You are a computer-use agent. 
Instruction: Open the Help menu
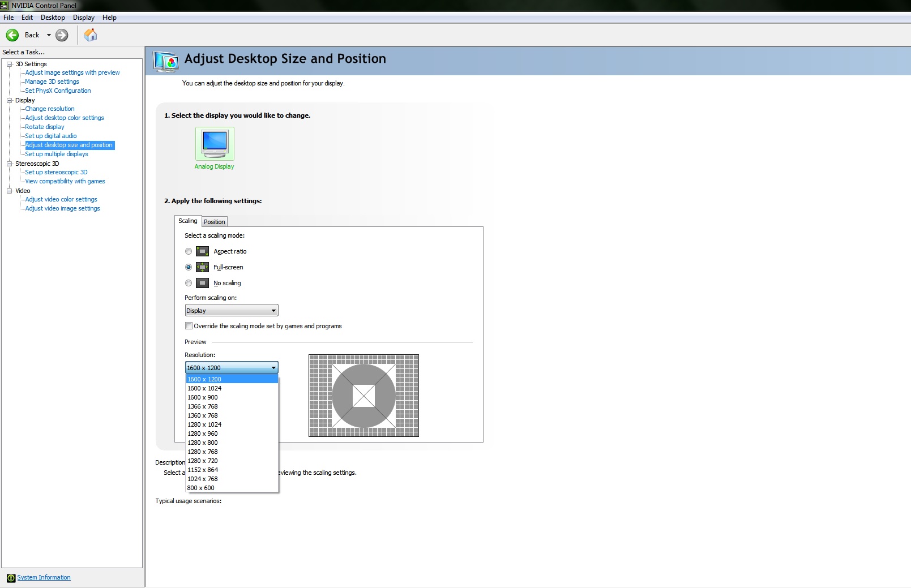(x=109, y=18)
